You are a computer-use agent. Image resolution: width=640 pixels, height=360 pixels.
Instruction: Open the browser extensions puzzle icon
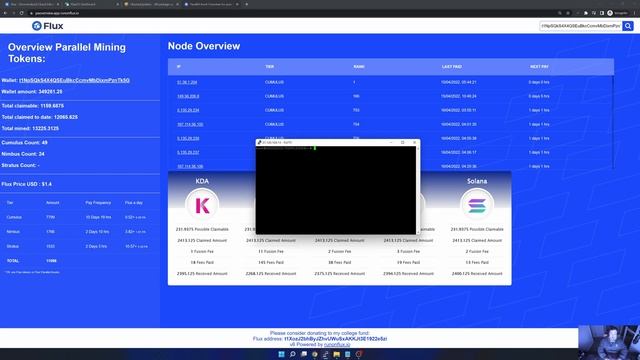pyautogui.click(x=586, y=13)
